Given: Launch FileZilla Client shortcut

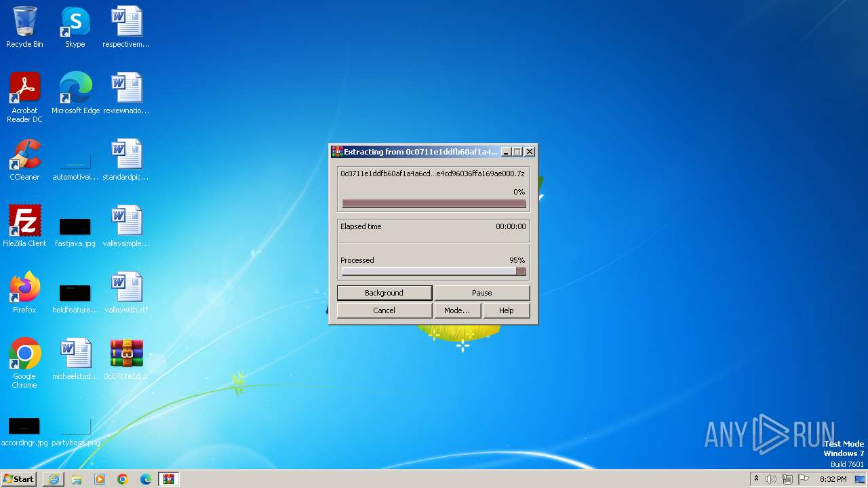Looking at the screenshot, I should [x=24, y=227].
